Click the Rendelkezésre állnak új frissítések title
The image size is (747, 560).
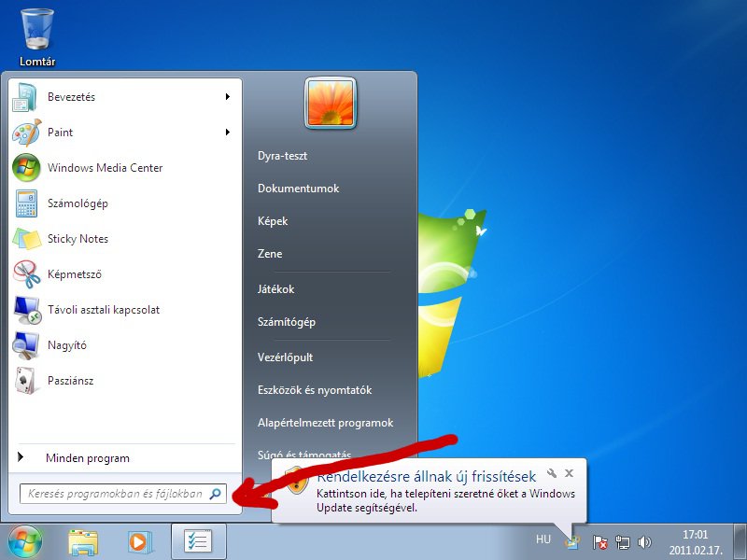tap(427, 476)
